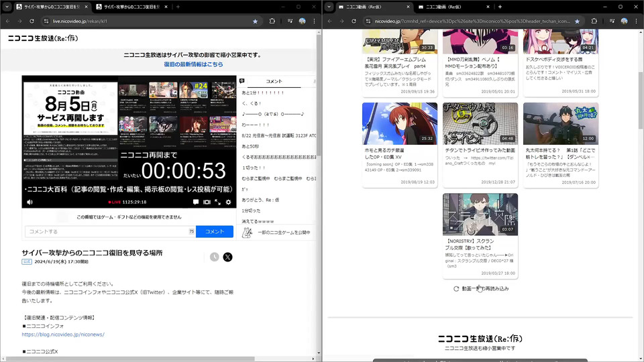
Task: View site info icon in right address bar
Action: pos(368,21)
